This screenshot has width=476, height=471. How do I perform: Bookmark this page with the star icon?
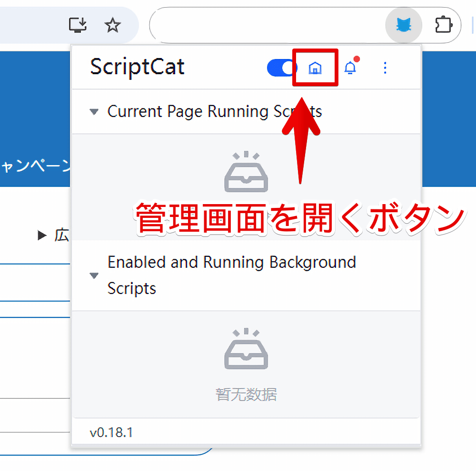112,25
